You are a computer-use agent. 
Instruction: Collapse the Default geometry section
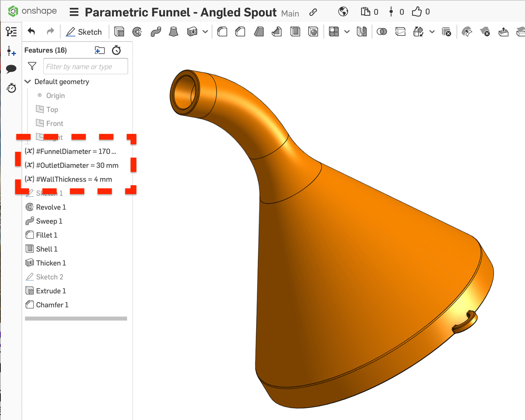28,82
